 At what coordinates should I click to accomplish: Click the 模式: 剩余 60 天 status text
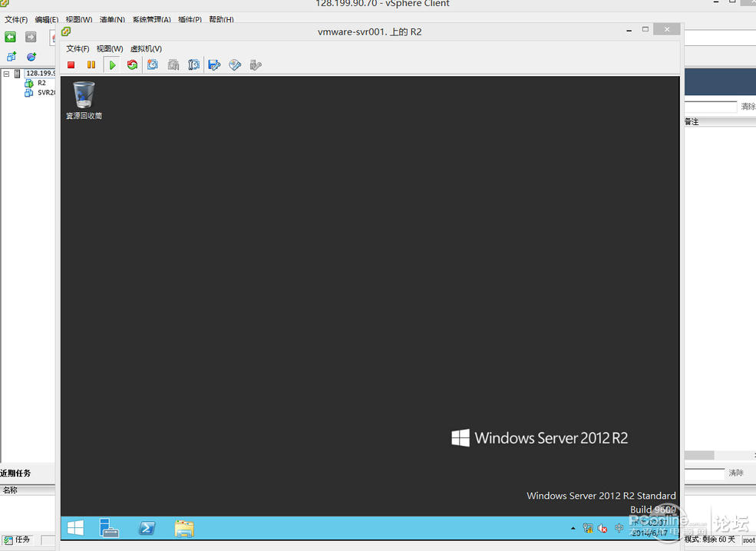tap(710, 539)
